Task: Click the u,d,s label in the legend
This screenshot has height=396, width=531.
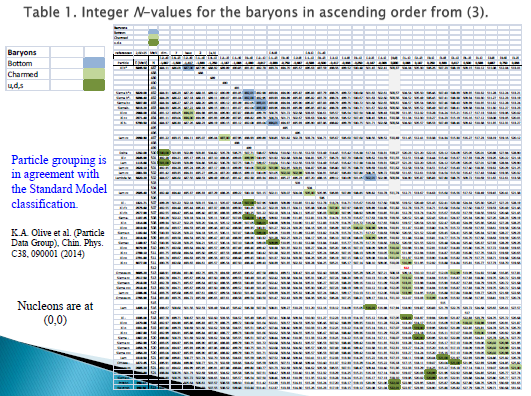Action: (x=15, y=85)
